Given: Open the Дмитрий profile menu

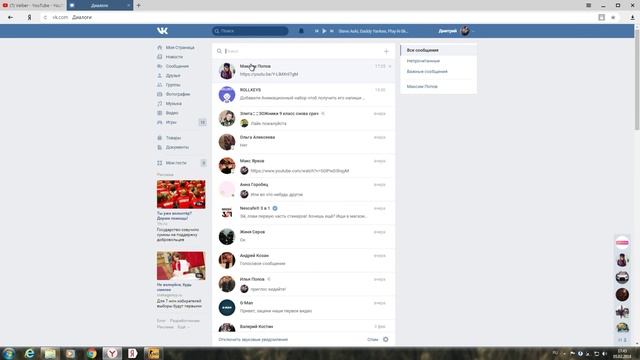Looking at the screenshot, I should point(456,31).
